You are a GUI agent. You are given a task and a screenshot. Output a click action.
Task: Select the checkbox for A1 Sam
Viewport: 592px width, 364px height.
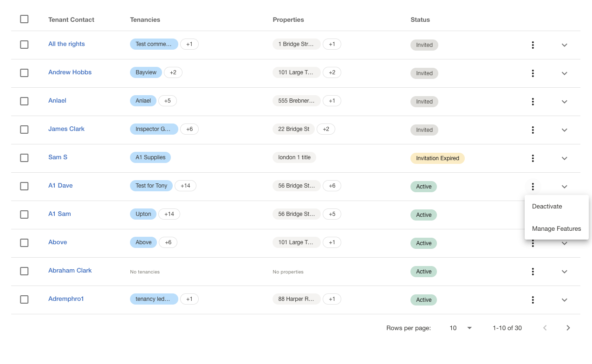(24, 214)
